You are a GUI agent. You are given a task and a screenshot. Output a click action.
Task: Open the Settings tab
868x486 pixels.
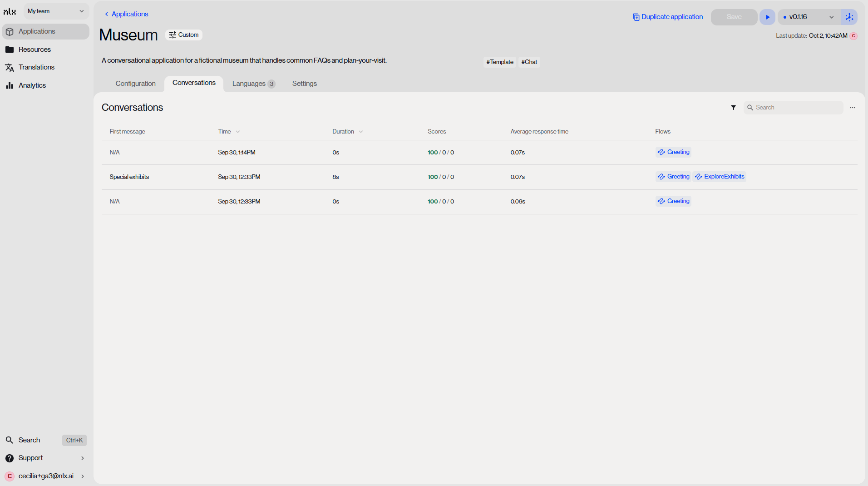tap(304, 84)
